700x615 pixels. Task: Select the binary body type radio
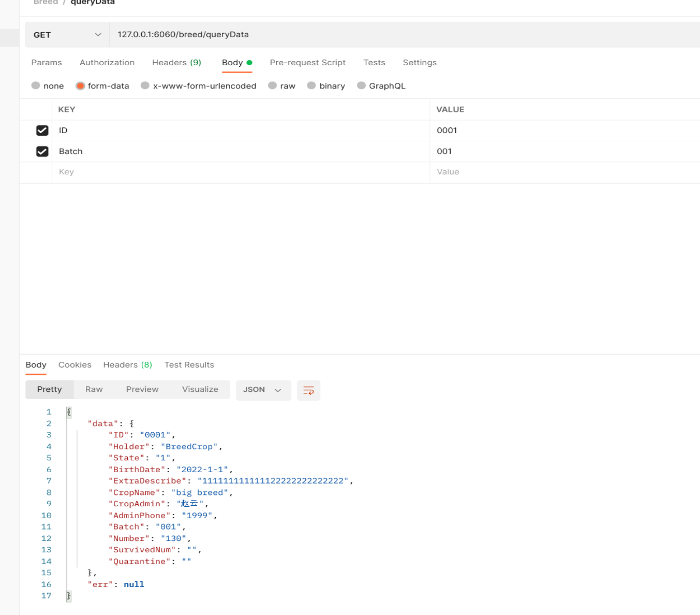point(311,85)
